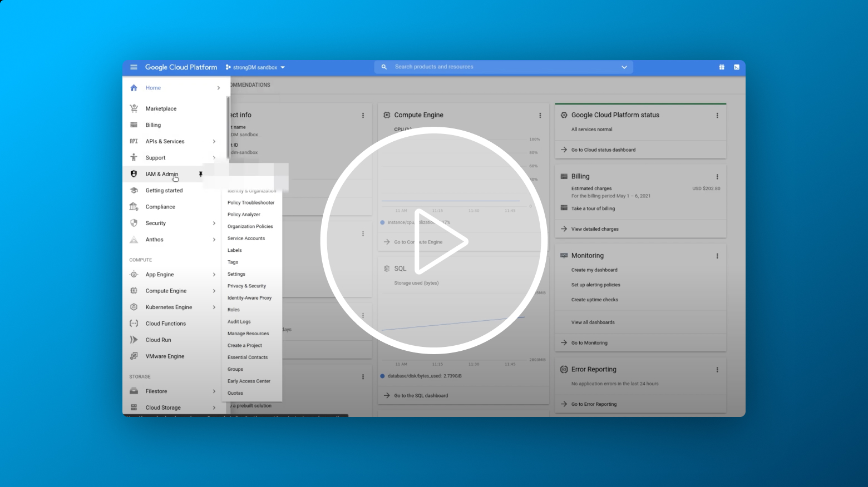Open the Google Cloud Platform status card options

tap(717, 116)
